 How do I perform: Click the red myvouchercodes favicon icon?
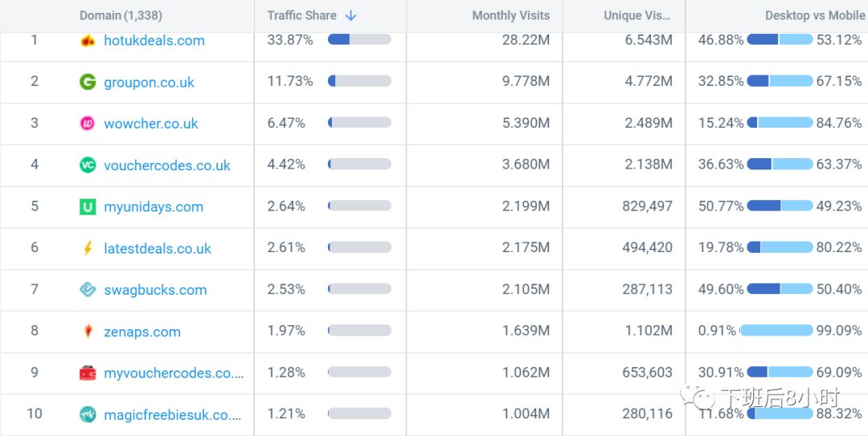(88, 373)
